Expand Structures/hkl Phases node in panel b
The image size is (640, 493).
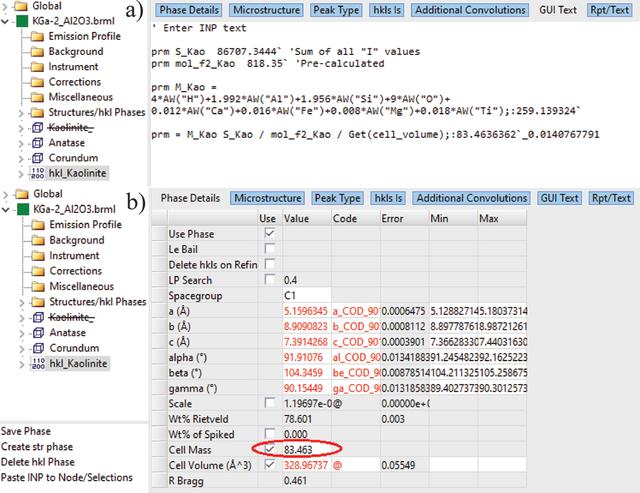click(x=22, y=302)
